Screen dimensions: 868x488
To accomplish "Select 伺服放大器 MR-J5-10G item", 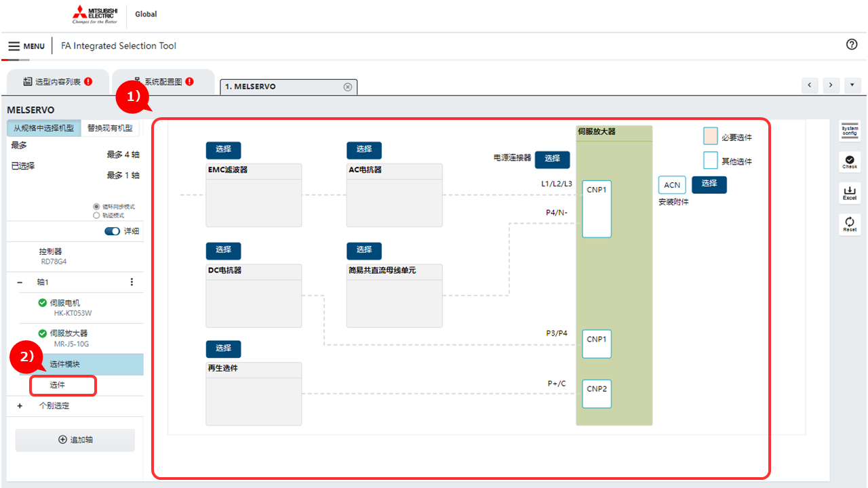I will (75, 338).
